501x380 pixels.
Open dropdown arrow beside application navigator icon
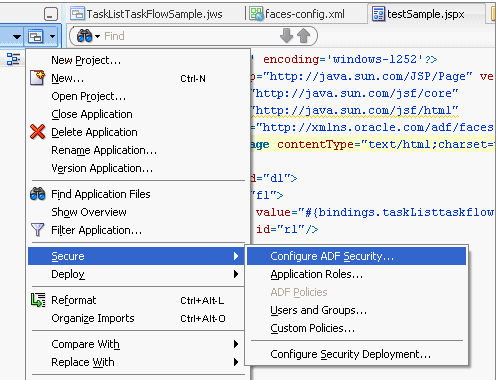tap(52, 36)
